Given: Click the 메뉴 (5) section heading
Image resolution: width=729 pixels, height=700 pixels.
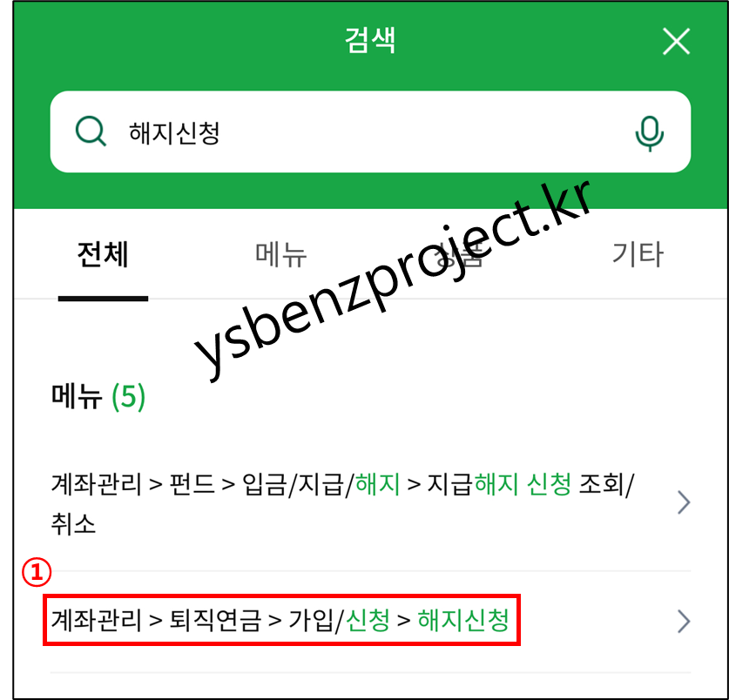Looking at the screenshot, I should click(x=98, y=397).
